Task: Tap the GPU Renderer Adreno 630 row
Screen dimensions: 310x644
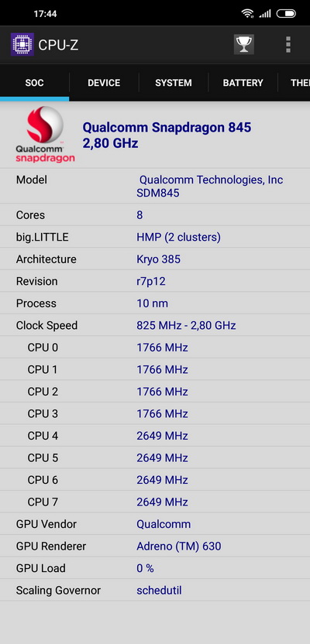Action: (x=155, y=546)
